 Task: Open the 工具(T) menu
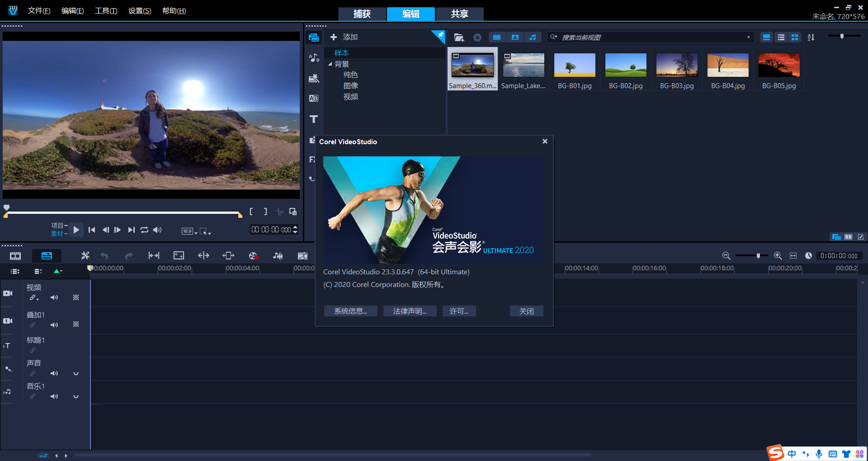[106, 10]
